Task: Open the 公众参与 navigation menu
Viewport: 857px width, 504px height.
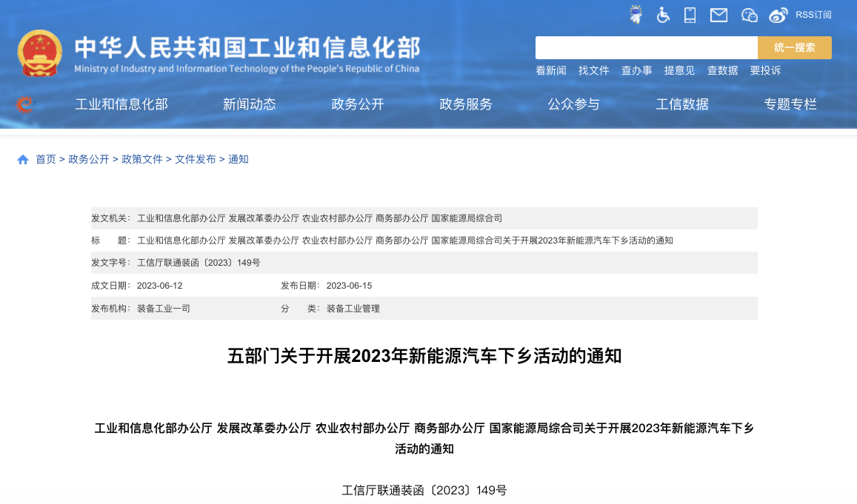Action: tap(574, 104)
